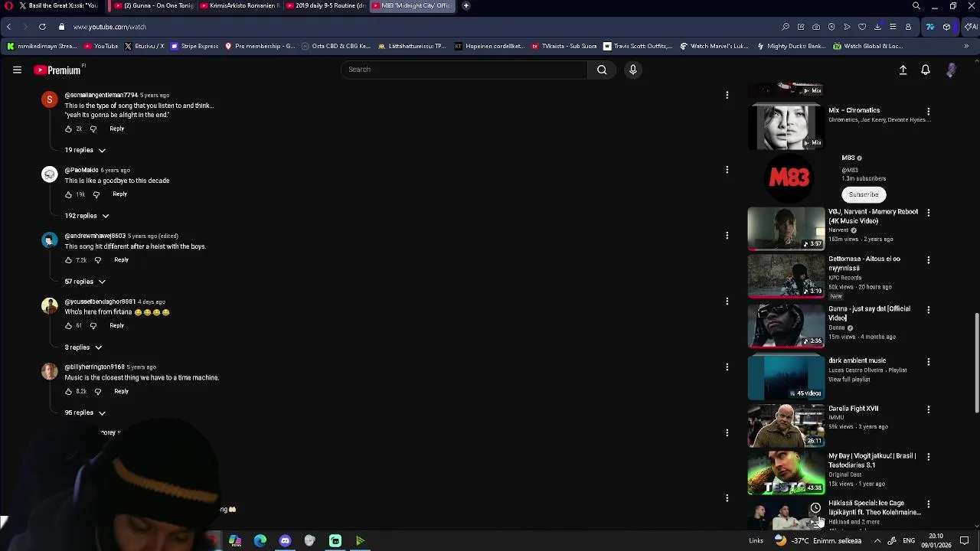Viewport: 980px width, 551px height.
Task: Open 'Gunna - just say dat' thumbnail
Action: pos(786,326)
